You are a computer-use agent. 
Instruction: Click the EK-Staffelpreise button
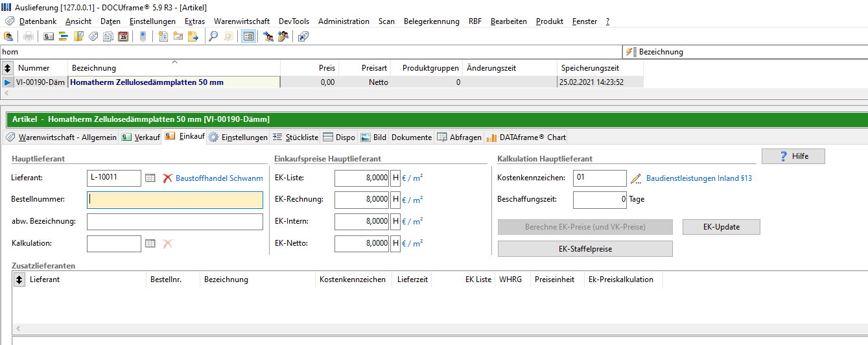[585, 249]
